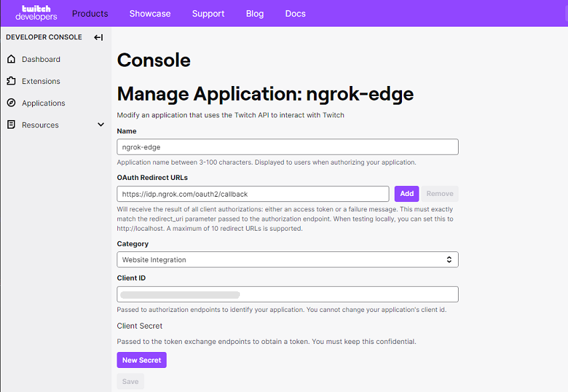
Task: Click the Save button
Action: 131,381
